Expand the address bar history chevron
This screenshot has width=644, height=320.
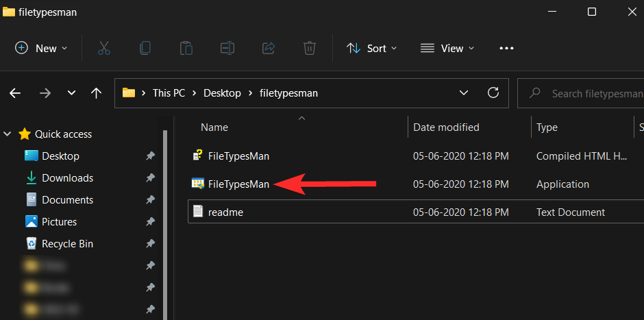464,93
